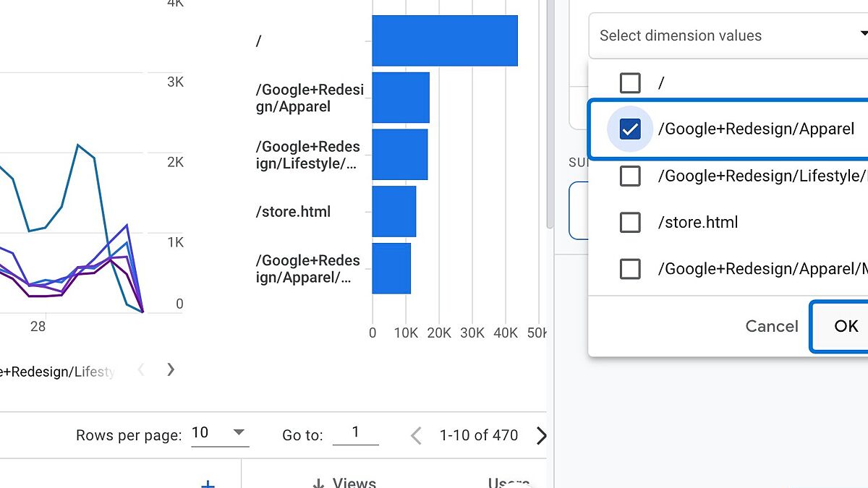Screen dimensions: 868x488
Task: Click Cancel to dismiss the dialog
Action: (x=771, y=326)
